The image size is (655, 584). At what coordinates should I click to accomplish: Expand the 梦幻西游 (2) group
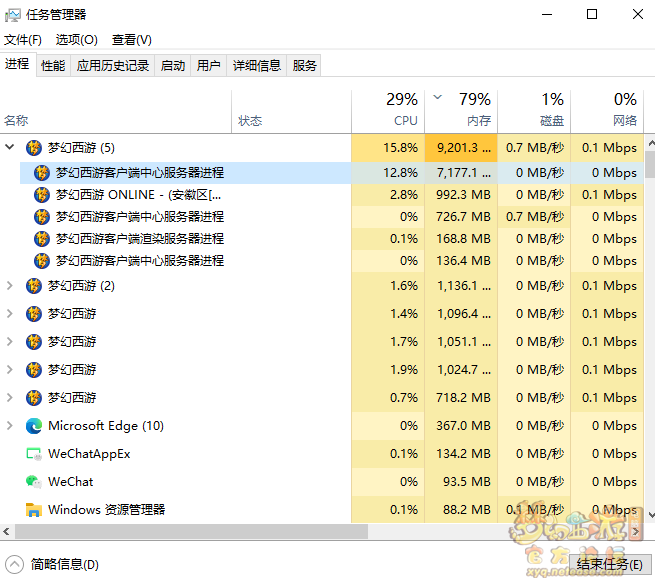pyautogui.click(x=10, y=286)
